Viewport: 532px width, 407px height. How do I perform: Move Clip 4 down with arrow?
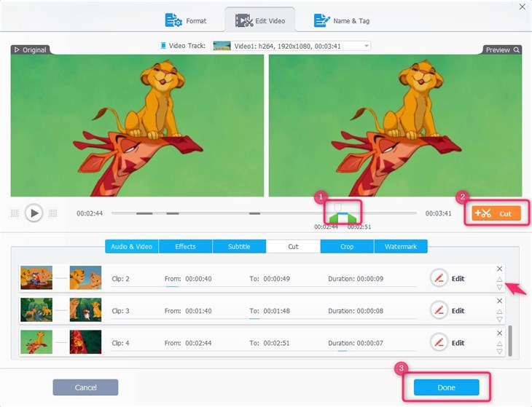(499, 352)
